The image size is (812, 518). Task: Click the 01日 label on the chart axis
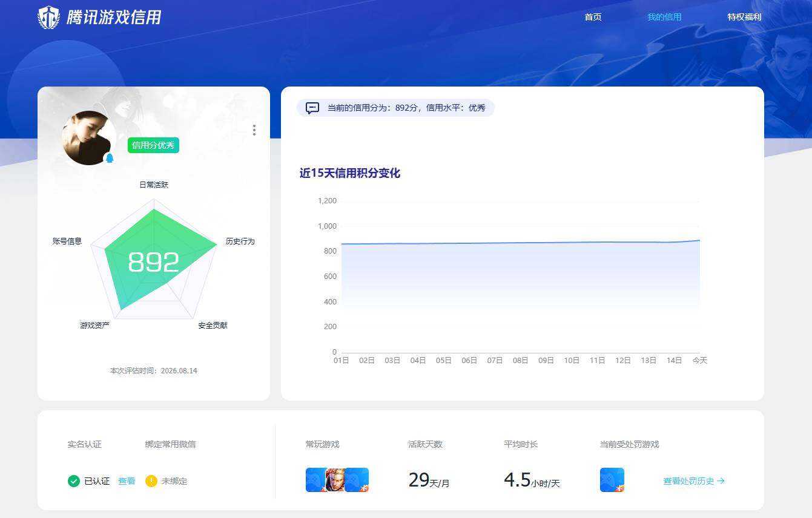(342, 360)
